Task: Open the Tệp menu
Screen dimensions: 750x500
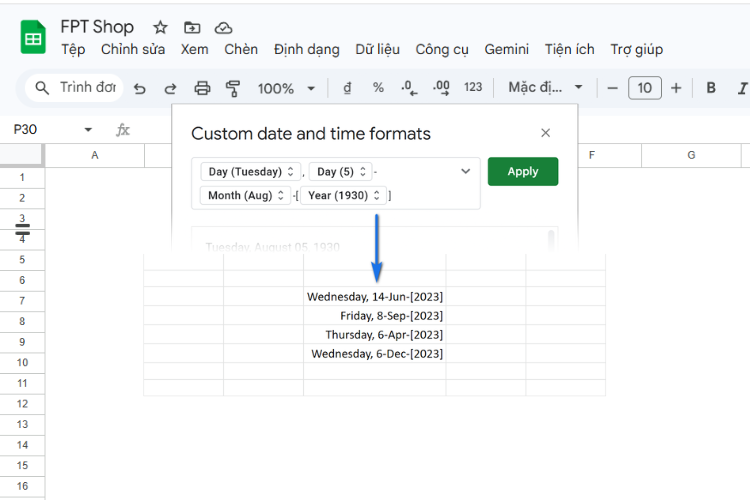Action: coord(73,49)
